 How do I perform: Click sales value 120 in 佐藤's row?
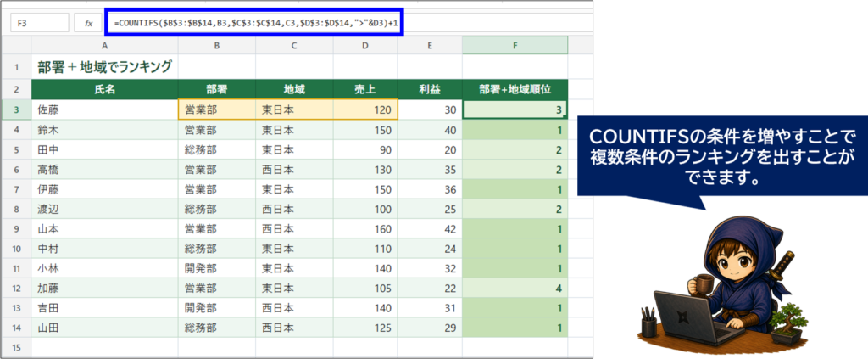click(365, 109)
